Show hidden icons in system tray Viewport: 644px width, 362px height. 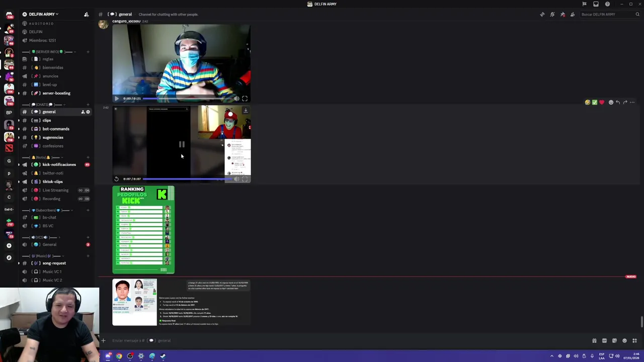tap(551, 356)
